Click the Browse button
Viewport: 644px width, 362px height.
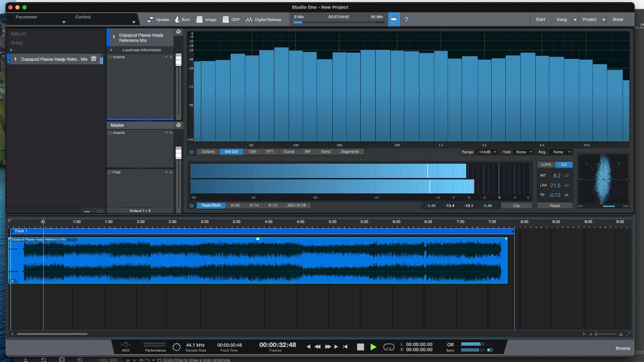(x=623, y=348)
